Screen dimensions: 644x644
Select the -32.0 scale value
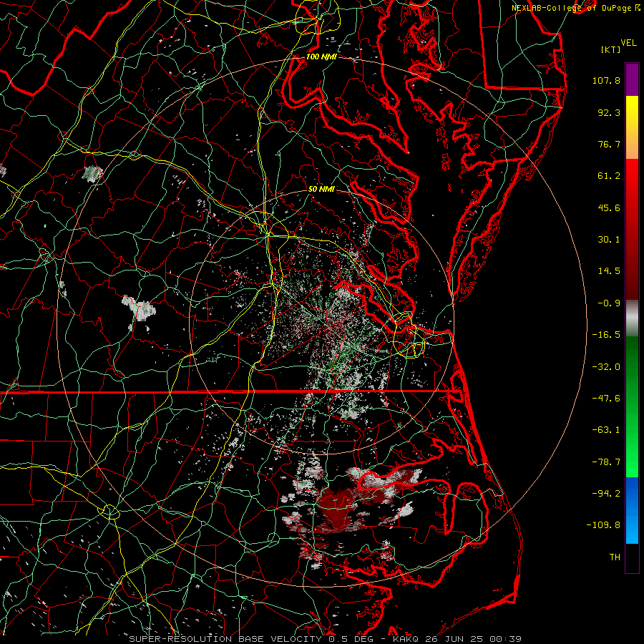606,367
